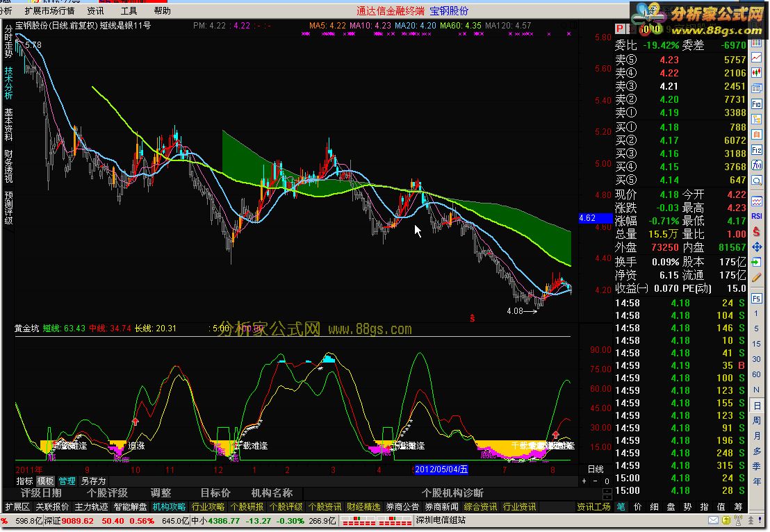
Task: Switch chart to 1-minute period
Action: tap(756, 313)
